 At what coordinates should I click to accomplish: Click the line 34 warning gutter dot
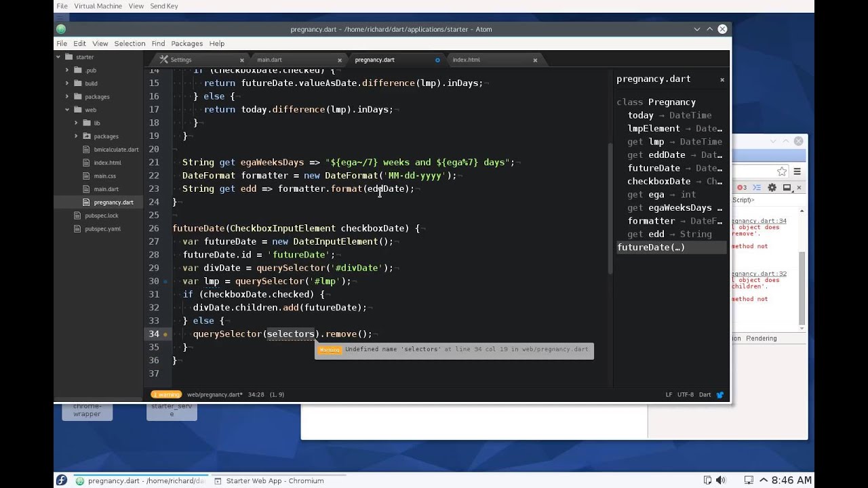click(165, 334)
